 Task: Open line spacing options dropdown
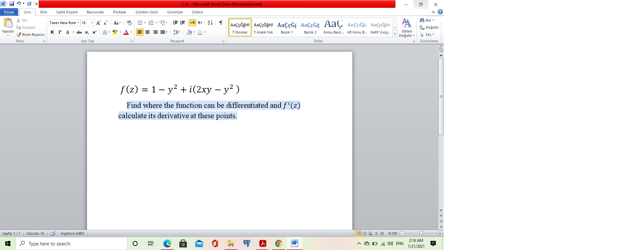[x=177, y=32]
